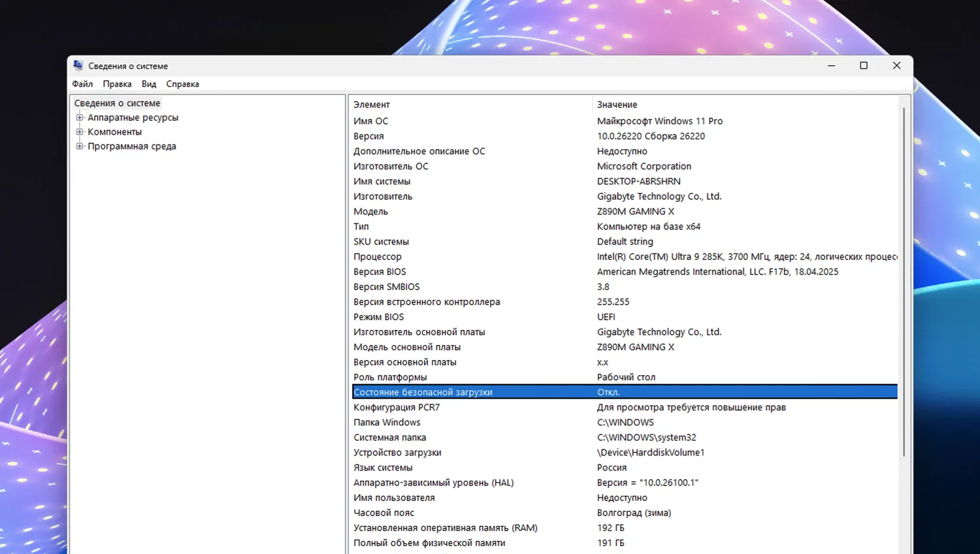Select the Программная среда tree label
The width and height of the screenshot is (980, 554).
131,146
